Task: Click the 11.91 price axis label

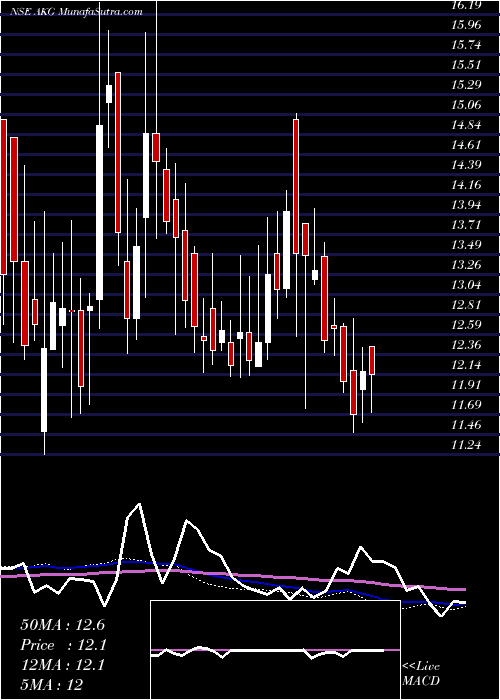Action: pos(466,384)
